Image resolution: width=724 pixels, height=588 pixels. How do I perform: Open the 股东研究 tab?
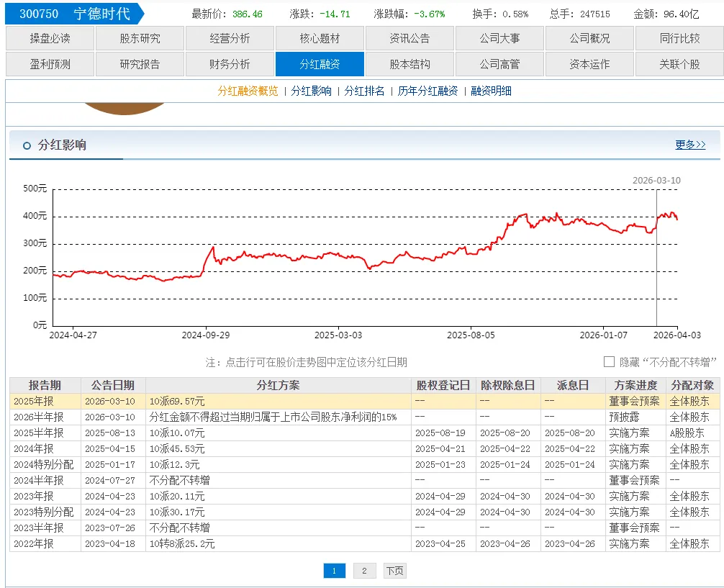point(140,38)
